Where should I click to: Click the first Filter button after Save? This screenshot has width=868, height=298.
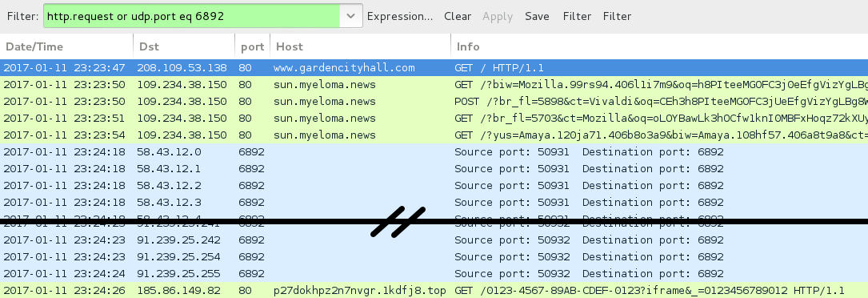pos(577,16)
